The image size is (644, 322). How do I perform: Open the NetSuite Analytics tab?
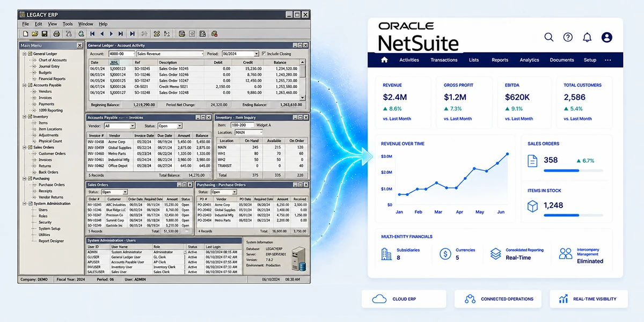tap(529, 60)
